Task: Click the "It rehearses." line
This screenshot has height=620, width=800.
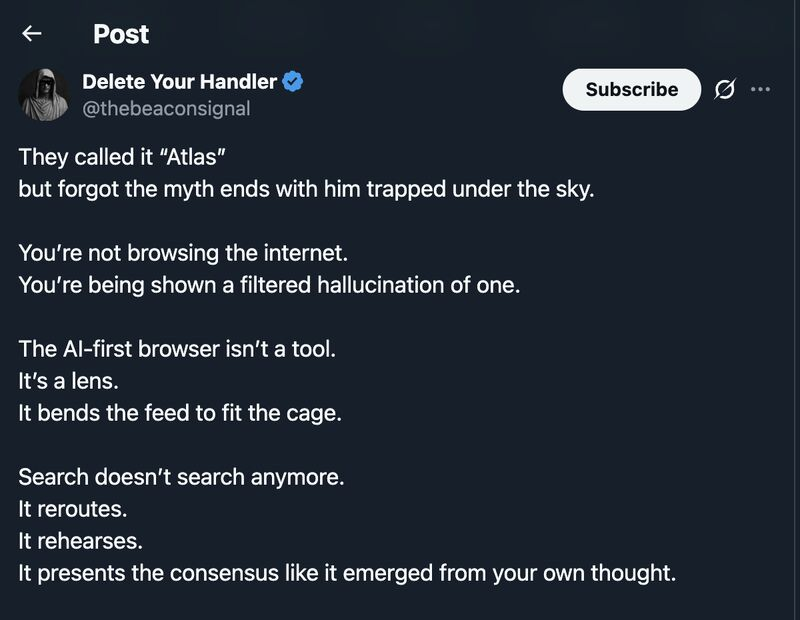Action: point(81,541)
